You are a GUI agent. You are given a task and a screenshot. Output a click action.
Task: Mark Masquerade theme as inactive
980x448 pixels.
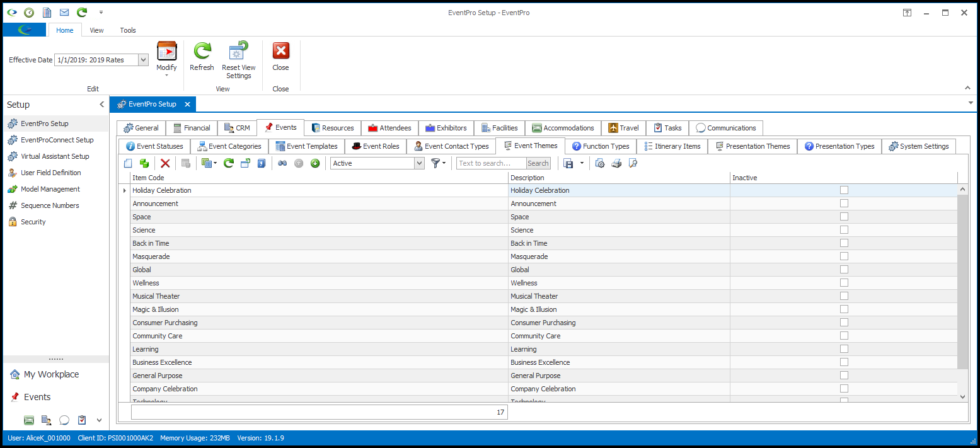pos(844,256)
